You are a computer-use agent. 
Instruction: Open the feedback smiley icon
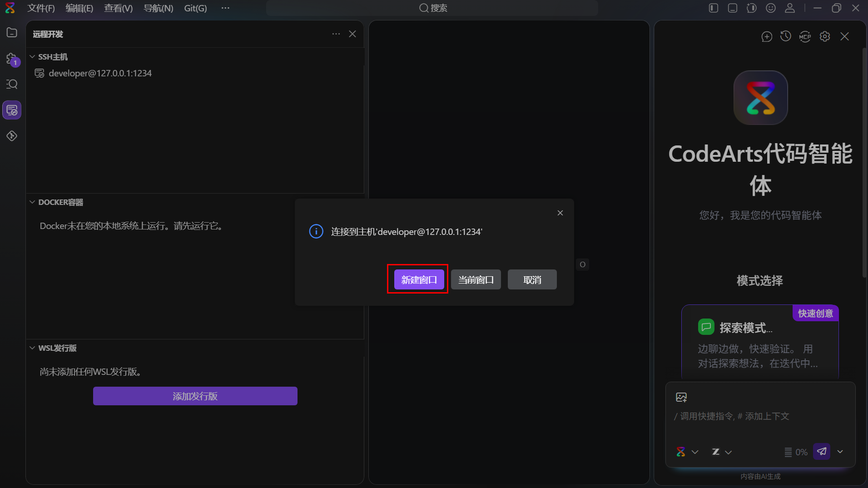pos(771,8)
